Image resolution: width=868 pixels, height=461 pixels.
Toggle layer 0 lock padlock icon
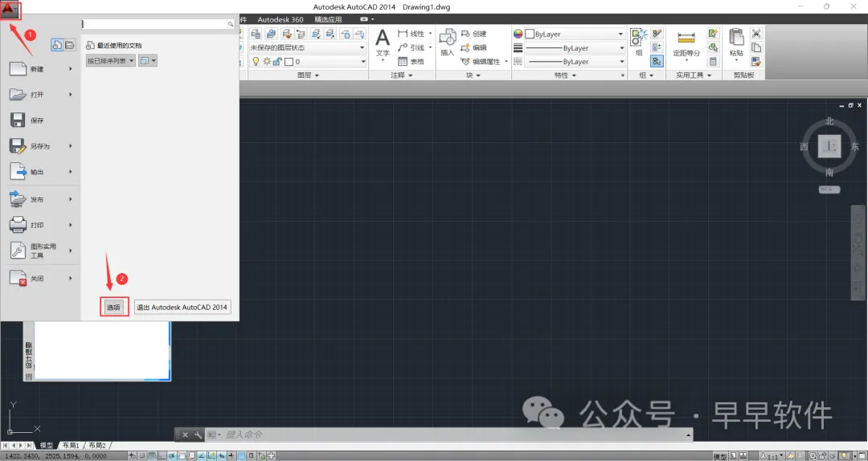coord(276,61)
